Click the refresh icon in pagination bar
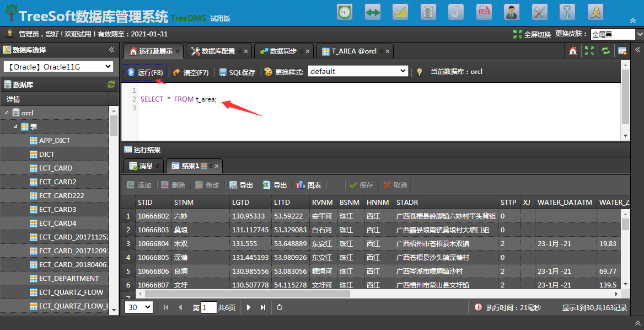Viewport: 644px width, 330px height. coord(280,307)
